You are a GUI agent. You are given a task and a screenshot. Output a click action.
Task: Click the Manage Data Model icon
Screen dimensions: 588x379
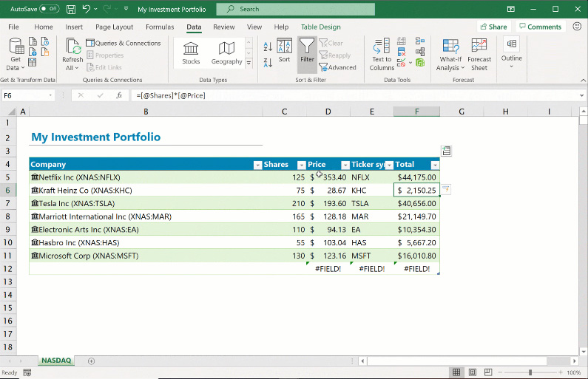pyautogui.click(x=420, y=63)
